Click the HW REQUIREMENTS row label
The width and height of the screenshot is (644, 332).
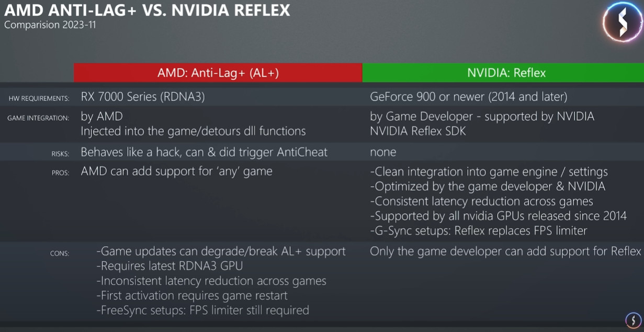pyautogui.click(x=39, y=98)
